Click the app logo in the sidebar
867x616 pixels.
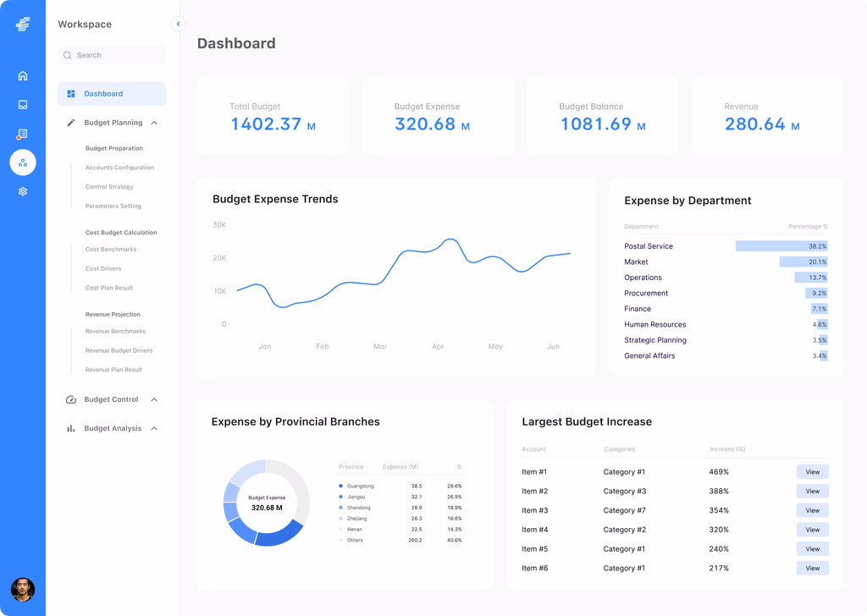pyautogui.click(x=23, y=25)
